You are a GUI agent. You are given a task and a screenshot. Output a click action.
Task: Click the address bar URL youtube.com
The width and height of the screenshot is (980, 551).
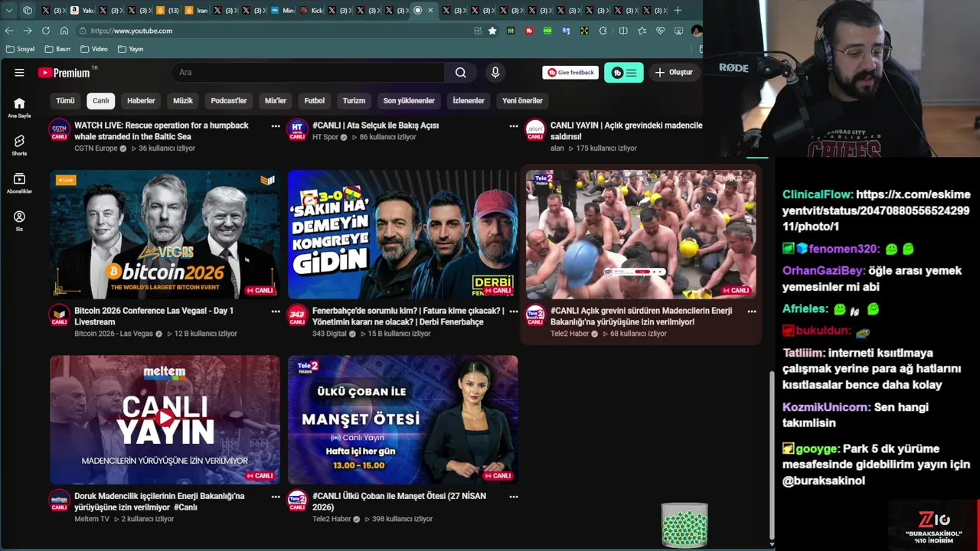[132, 31]
